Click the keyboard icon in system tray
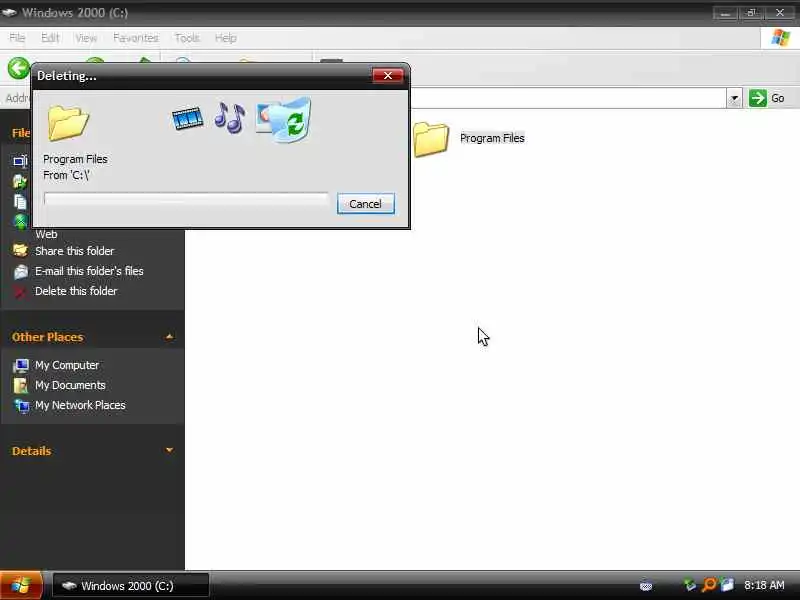This screenshot has width=800, height=600. 646,585
